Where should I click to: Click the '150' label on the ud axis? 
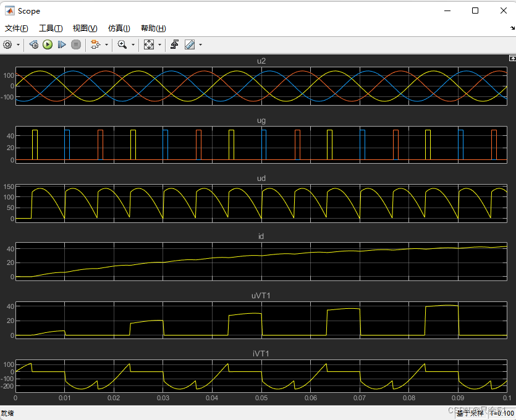pos(9,187)
